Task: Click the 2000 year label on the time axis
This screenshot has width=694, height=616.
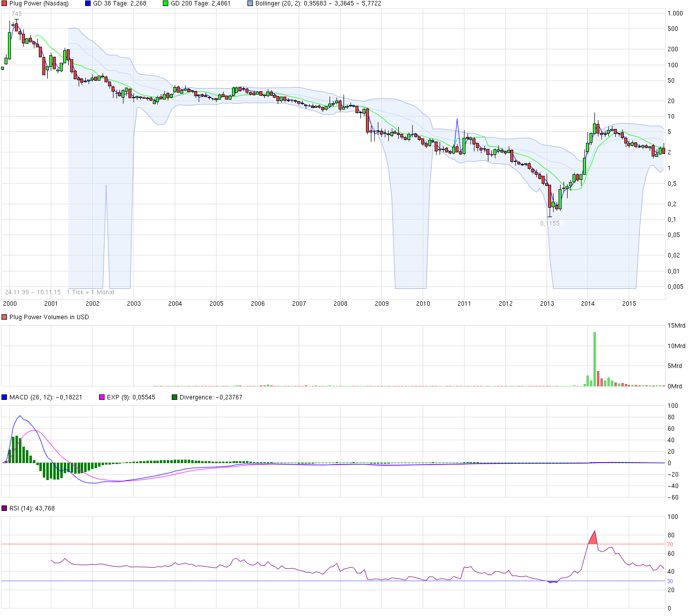Action: click(10, 304)
